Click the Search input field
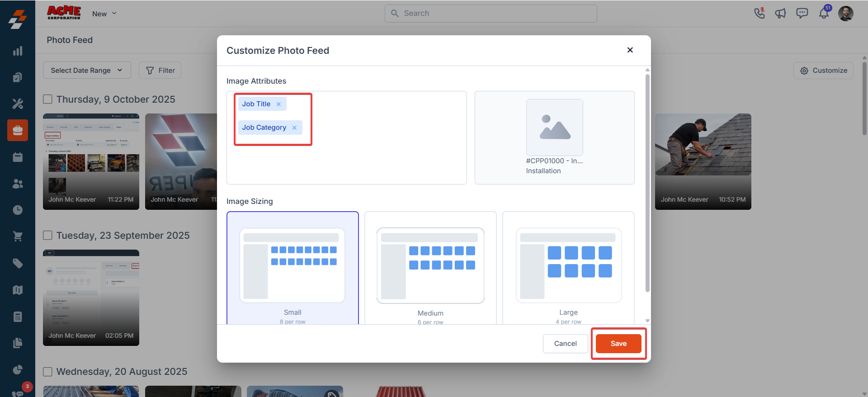This screenshot has width=868, height=397. click(x=491, y=14)
